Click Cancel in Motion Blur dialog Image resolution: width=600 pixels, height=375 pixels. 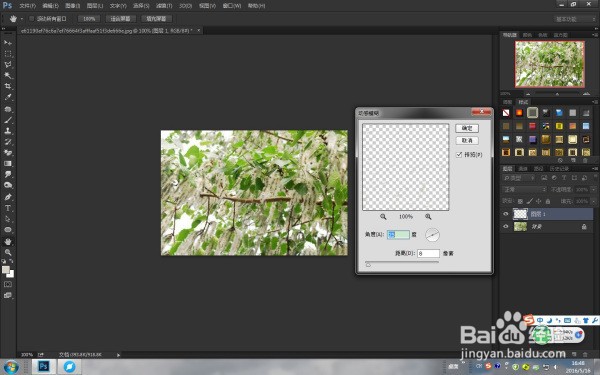467,140
